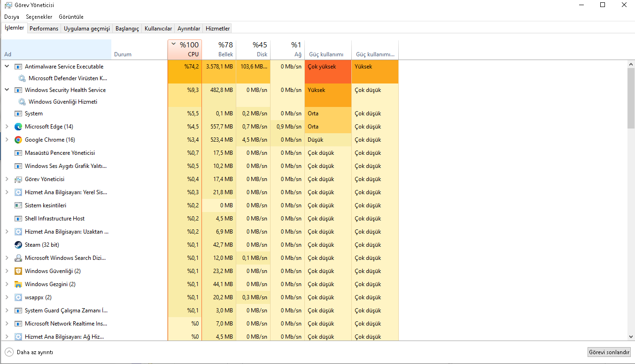Open the Dosya menu

pyautogui.click(x=12, y=17)
